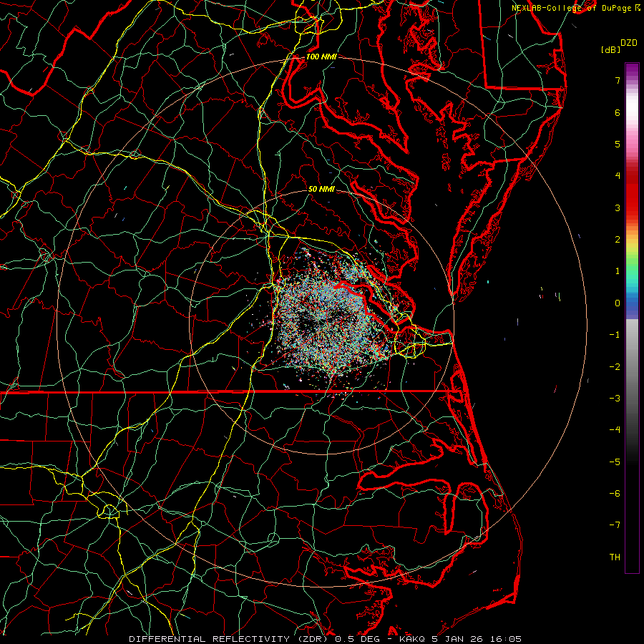
Task: Click the "3" value on the color scale
Action: pos(618,208)
